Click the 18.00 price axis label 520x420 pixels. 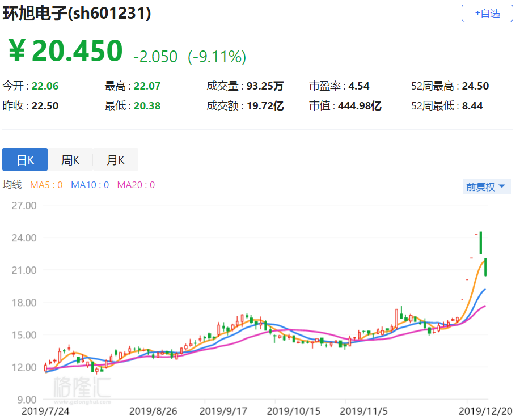(24, 303)
